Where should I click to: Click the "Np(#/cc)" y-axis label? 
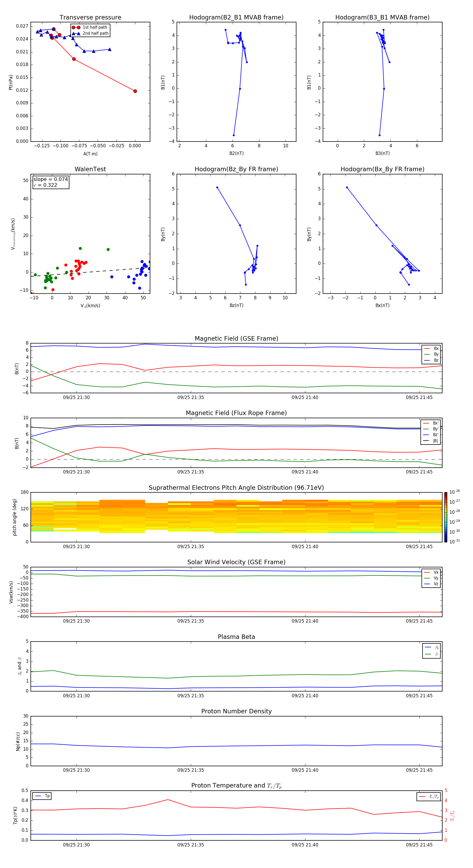[18, 741]
